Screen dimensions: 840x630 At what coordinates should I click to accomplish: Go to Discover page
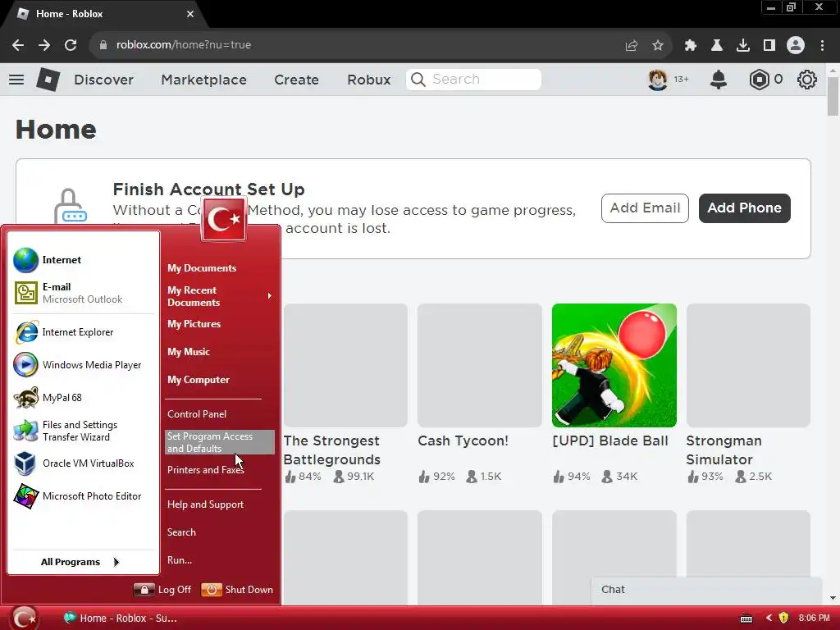[x=104, y=80]
